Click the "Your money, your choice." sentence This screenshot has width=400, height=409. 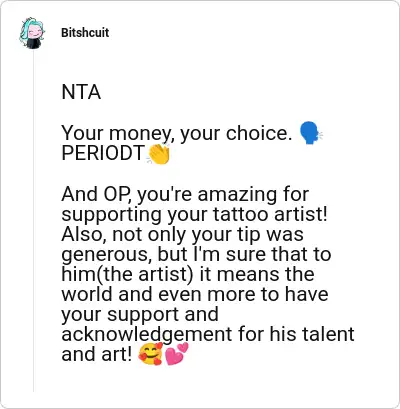click(x=177, y=133)
